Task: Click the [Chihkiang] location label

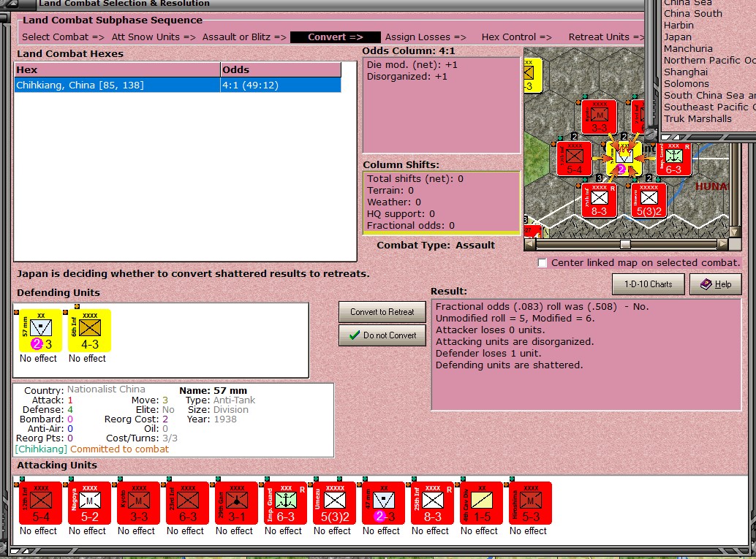Action: point(41,449)
